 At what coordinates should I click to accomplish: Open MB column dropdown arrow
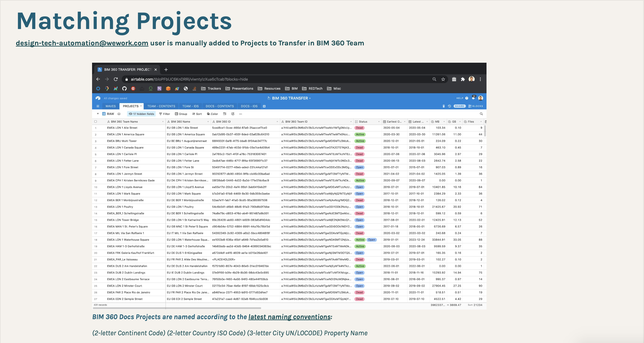pos(444,122)
